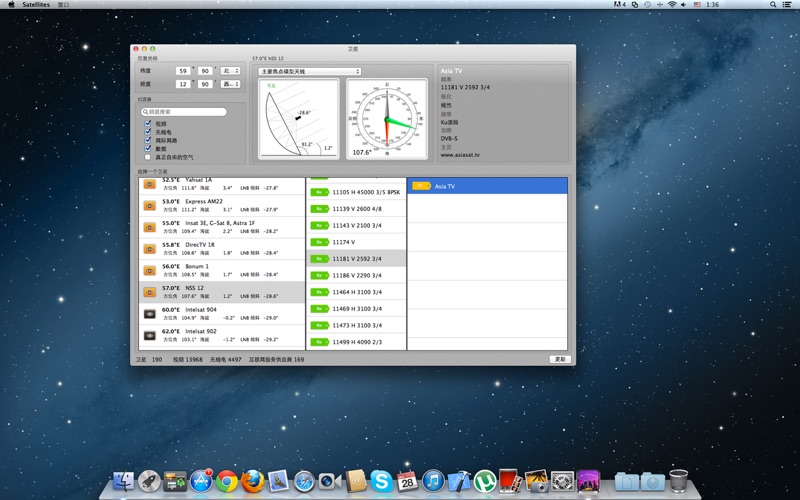Uncheck the 无线电 filter checkbox
This screenshot has width=800, height=500.
pos(148,132)
